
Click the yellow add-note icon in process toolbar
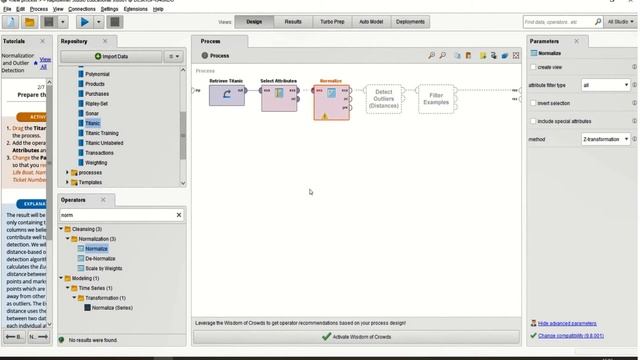click(x=483, y=56)
